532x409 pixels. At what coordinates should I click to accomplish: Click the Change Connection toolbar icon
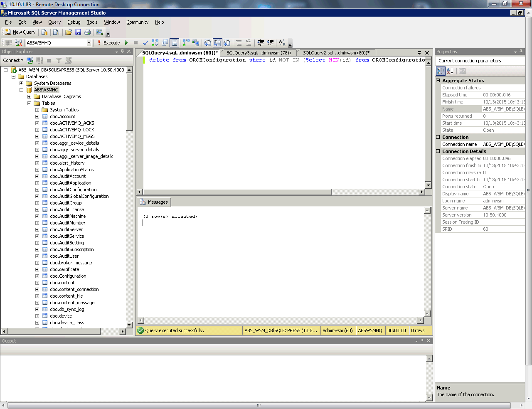(18, 43)
